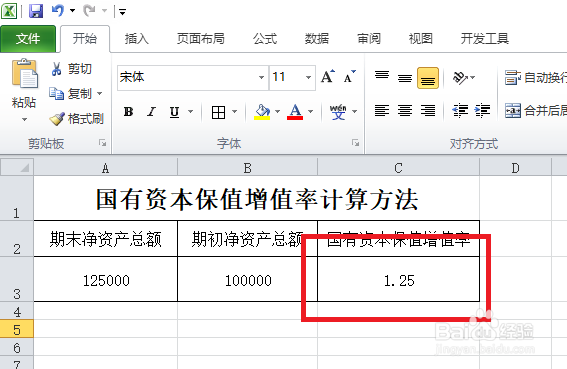Click the Increase Font Size icon
This screenshot has width=567, height=369.
point(328,76)
